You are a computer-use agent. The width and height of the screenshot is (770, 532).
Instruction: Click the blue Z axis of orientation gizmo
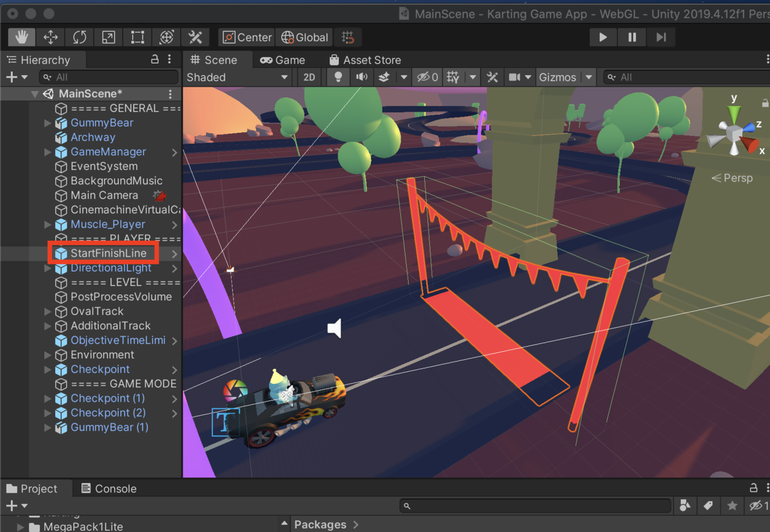pos(748,127)
